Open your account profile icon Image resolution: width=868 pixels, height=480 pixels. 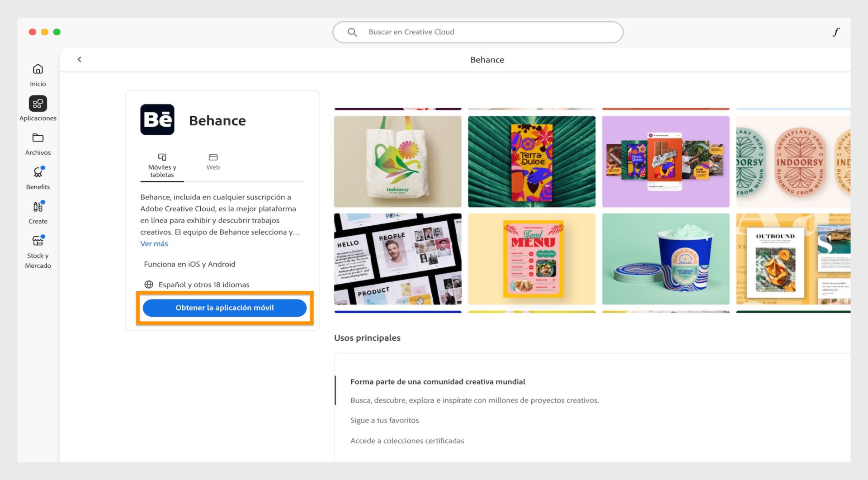[836, 32]
